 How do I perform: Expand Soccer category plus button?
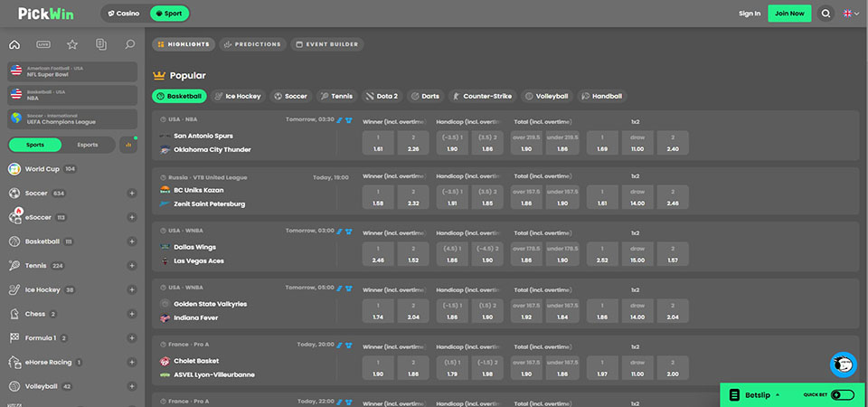[132, 194]
